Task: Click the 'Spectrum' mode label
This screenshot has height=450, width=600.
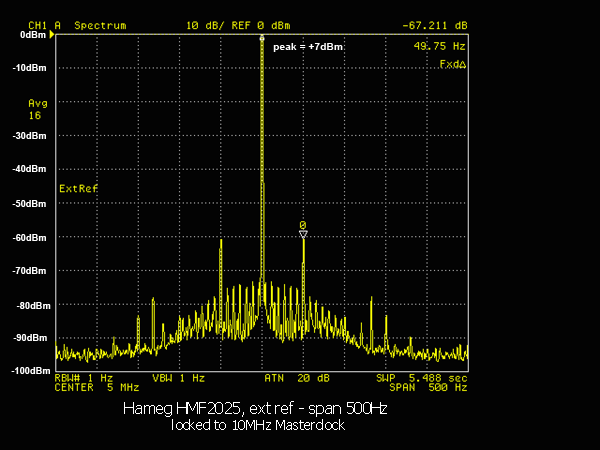Action: 100,26
